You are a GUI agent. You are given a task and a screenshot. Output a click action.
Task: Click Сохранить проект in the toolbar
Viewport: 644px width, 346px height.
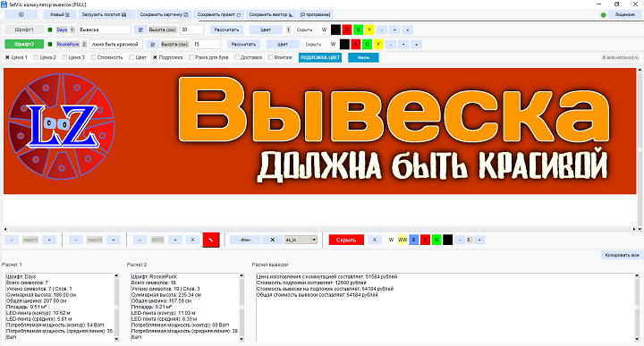[219, 14]
